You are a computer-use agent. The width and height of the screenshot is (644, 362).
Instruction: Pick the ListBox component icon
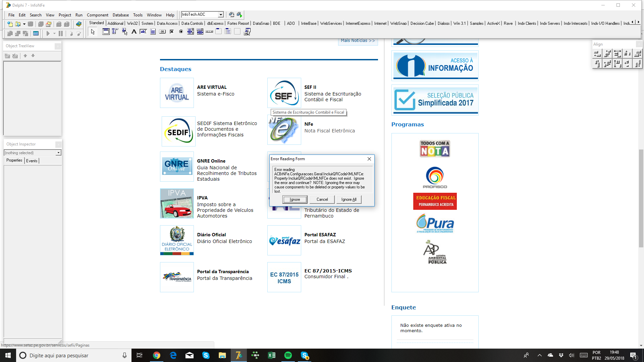(191, 32)
